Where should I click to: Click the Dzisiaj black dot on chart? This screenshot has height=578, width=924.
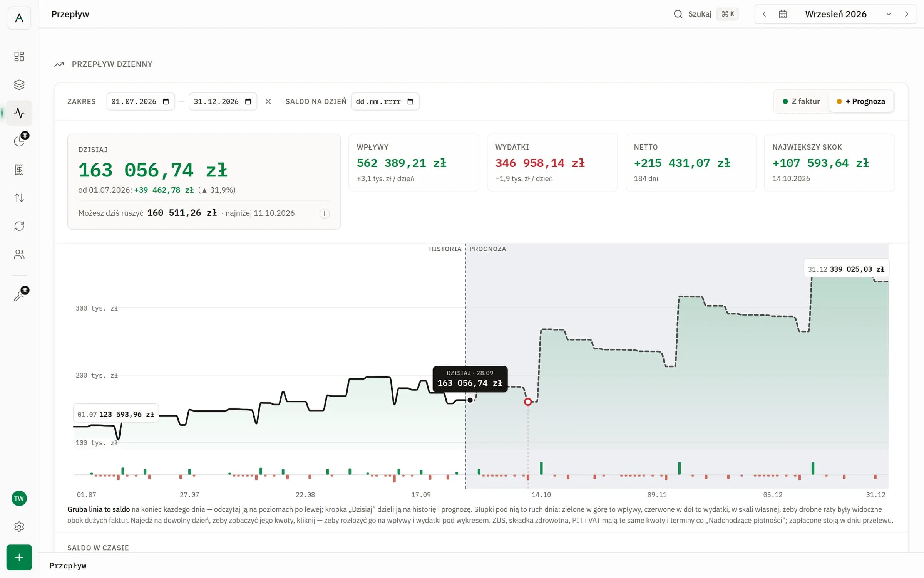tap(470, 400)
